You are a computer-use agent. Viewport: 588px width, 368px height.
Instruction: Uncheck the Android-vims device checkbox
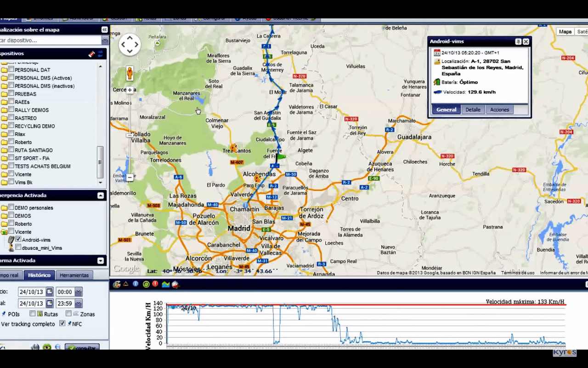coord(18,239)
